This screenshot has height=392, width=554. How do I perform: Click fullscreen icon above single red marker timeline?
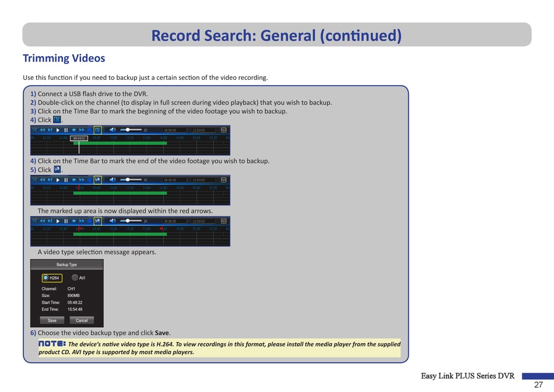pyautogui.click(x=34, y=180)
